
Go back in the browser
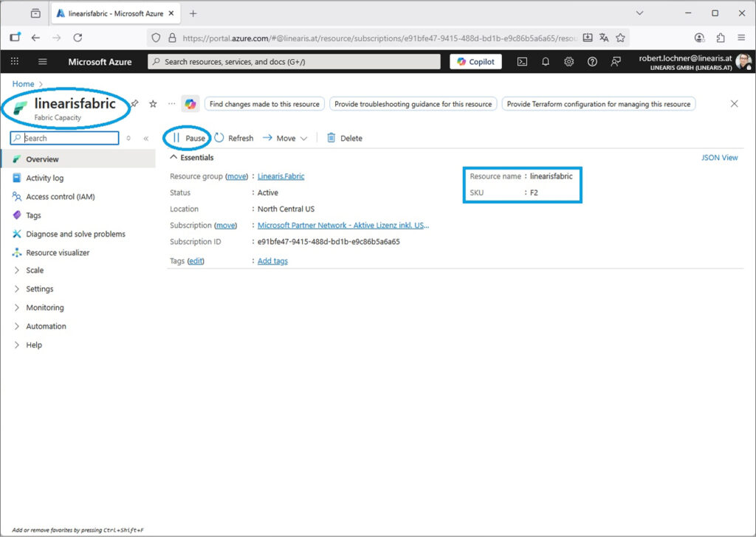click(35, 38)
